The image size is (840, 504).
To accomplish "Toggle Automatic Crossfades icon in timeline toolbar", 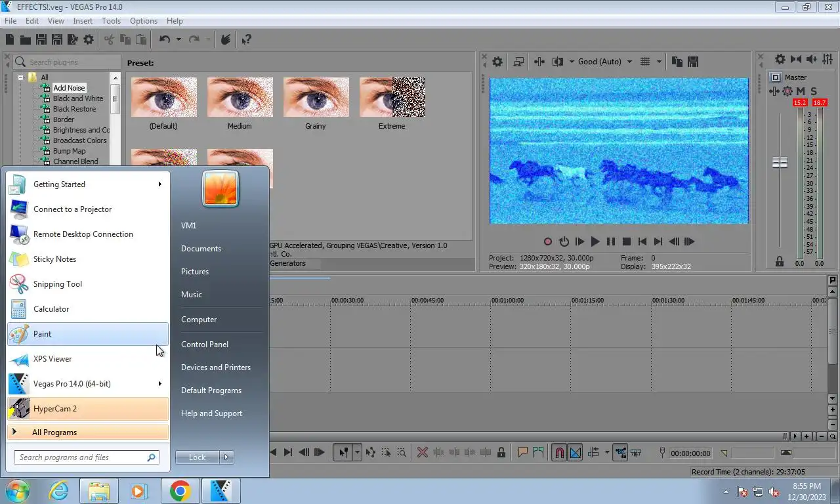I will point(575,452).
